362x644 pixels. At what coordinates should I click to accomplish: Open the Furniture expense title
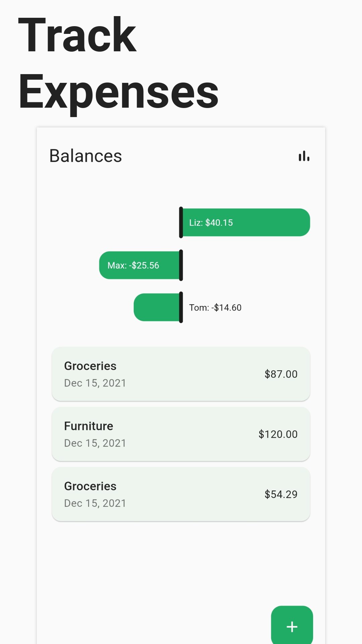88,426
